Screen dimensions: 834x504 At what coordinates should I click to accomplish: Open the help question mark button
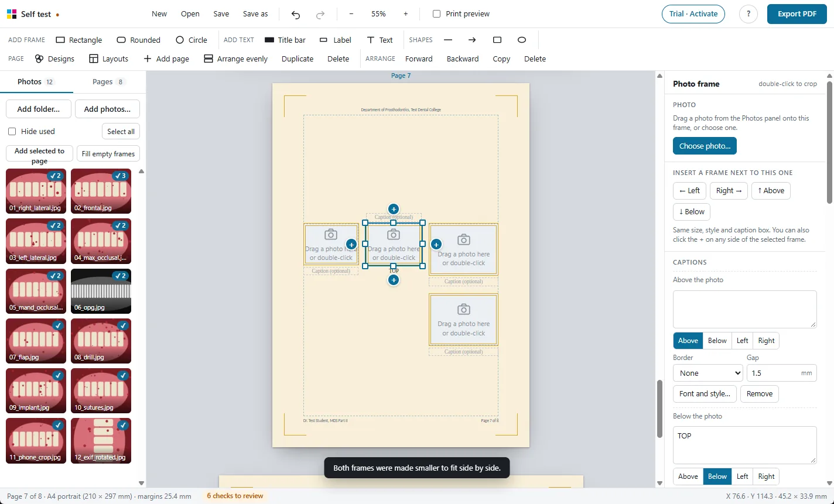click(x=748, y=14)
